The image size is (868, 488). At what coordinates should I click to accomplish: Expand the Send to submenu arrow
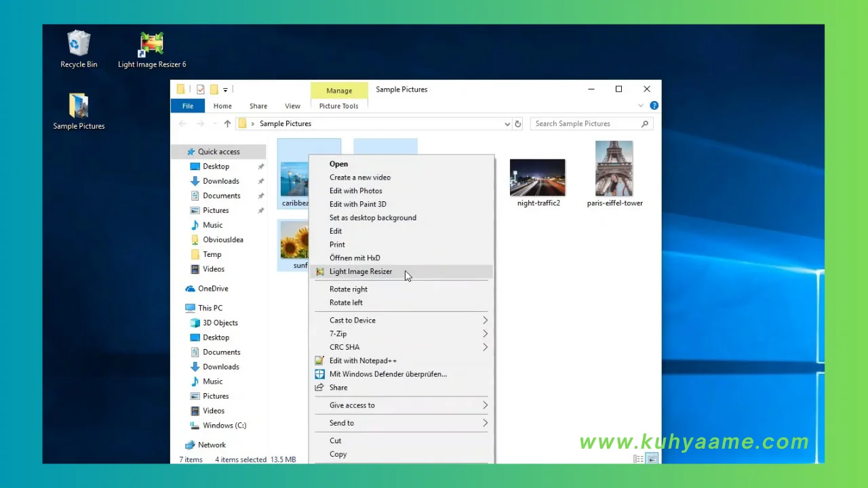pos(485,423)
